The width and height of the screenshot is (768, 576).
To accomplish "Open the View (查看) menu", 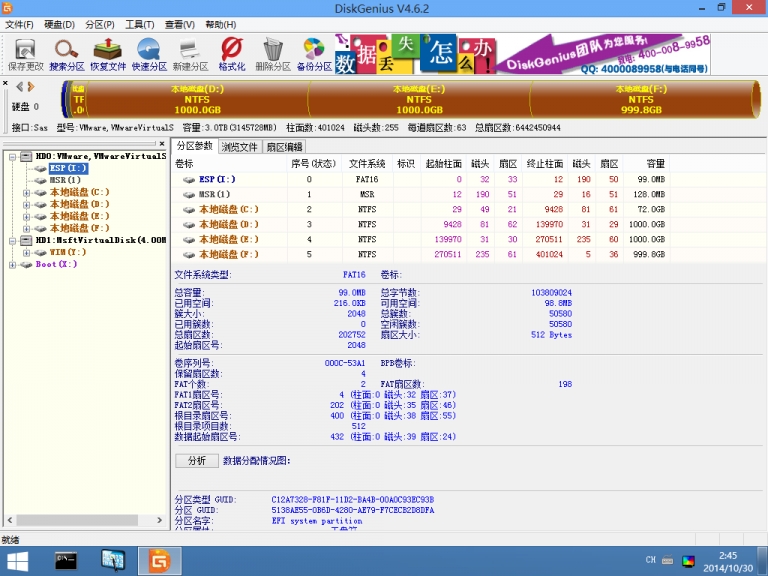I will [x=180, y=24].
